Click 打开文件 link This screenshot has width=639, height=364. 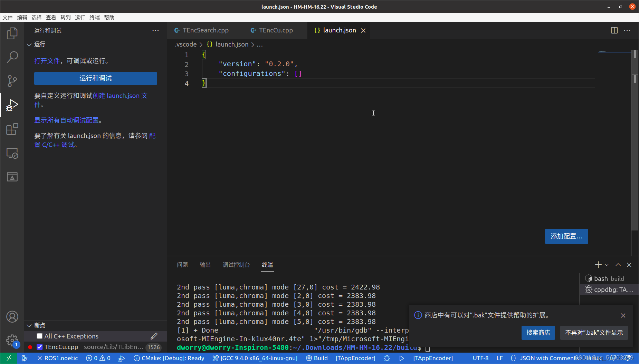point(47,61)
